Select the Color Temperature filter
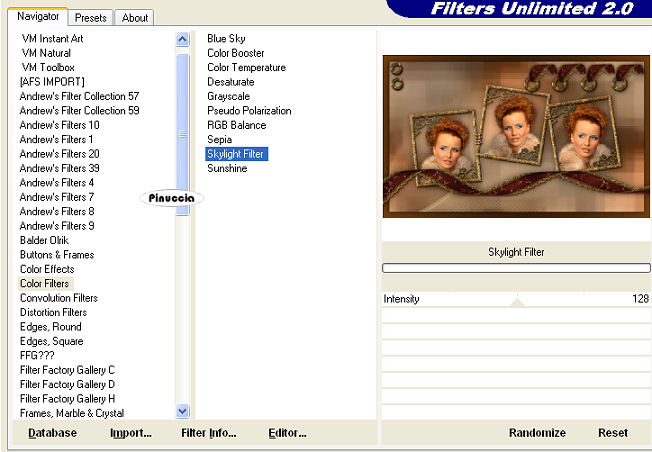The image size is (652, 452). coord(247,67)
